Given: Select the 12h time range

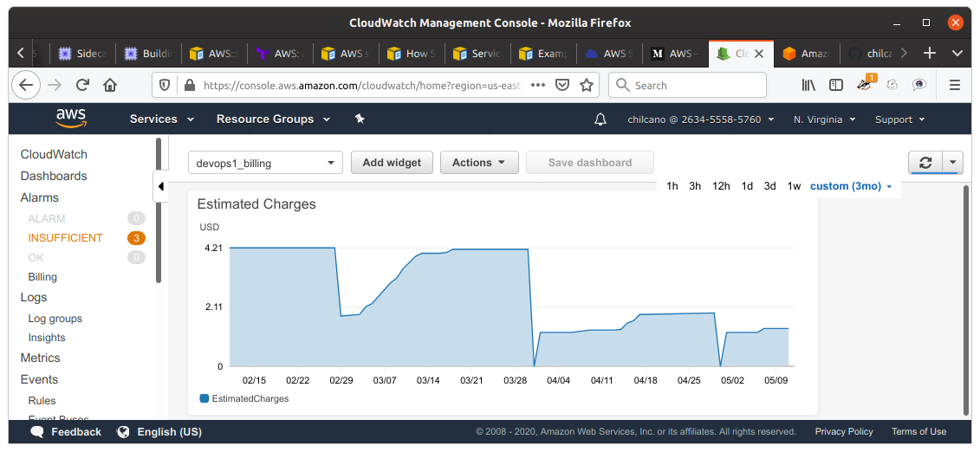Looking at the screenshot, I should (721, 186).
